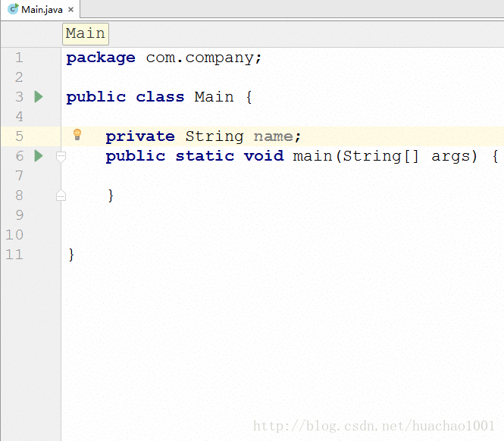The width and height of the screenshot is (504, 441).
Task: Click the closing brace on line 8
Action: tap(111, 195)
